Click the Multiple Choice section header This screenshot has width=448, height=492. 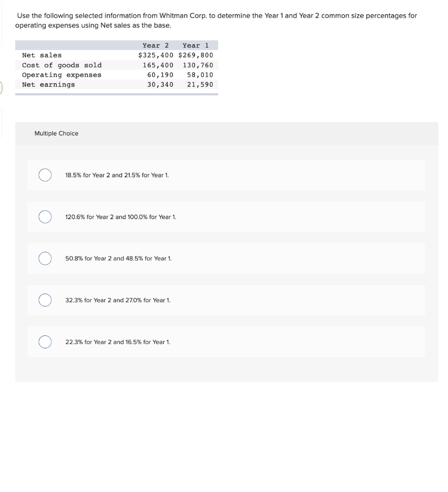click(56, 134)
